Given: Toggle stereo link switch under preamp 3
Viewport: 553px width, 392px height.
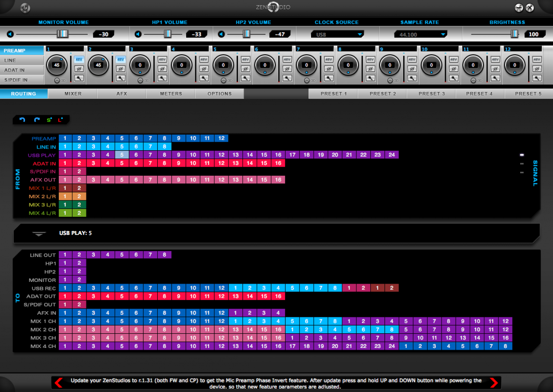Looking at the screenshot, I should 143,81.
